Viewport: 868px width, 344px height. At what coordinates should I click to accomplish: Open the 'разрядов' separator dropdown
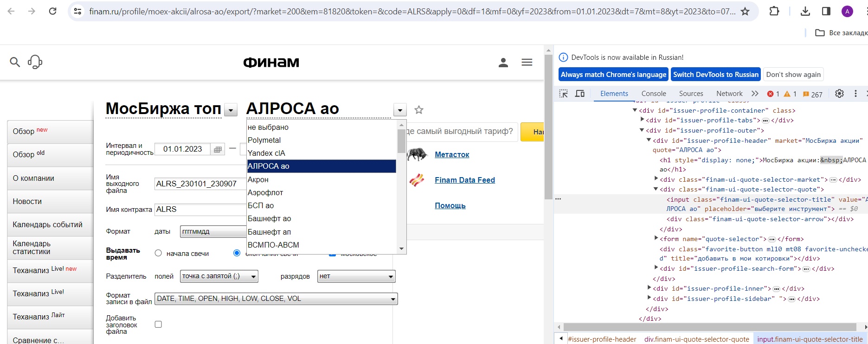(356, 276)
